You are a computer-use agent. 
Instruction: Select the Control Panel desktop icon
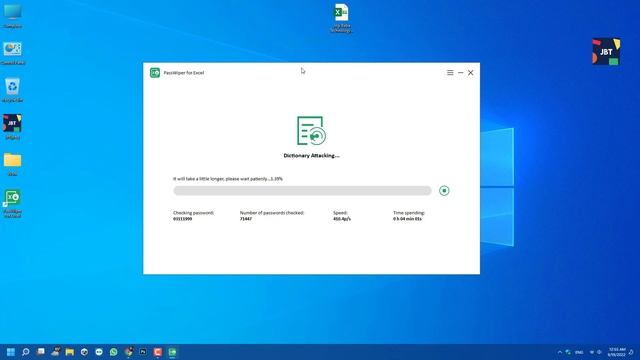click(13, 53)
